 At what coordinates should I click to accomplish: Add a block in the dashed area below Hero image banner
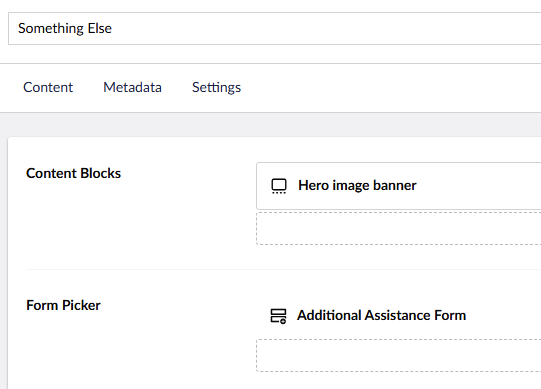[x=399, y=228]
